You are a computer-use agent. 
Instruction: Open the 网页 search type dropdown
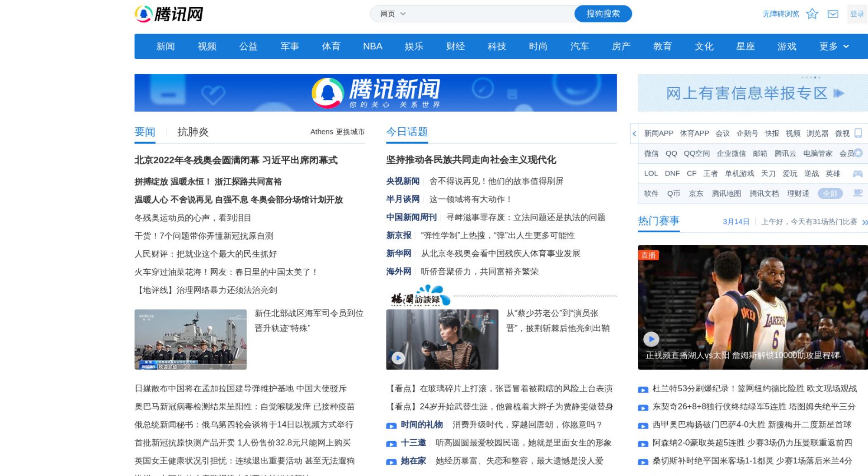392,14
